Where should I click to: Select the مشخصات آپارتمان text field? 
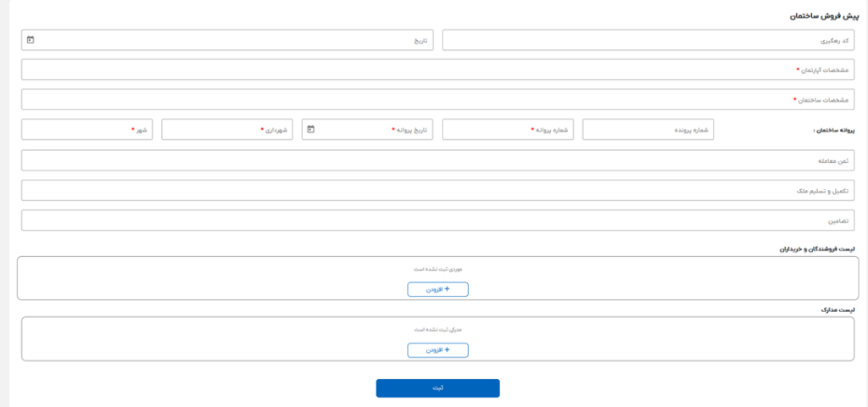(437, 70)
